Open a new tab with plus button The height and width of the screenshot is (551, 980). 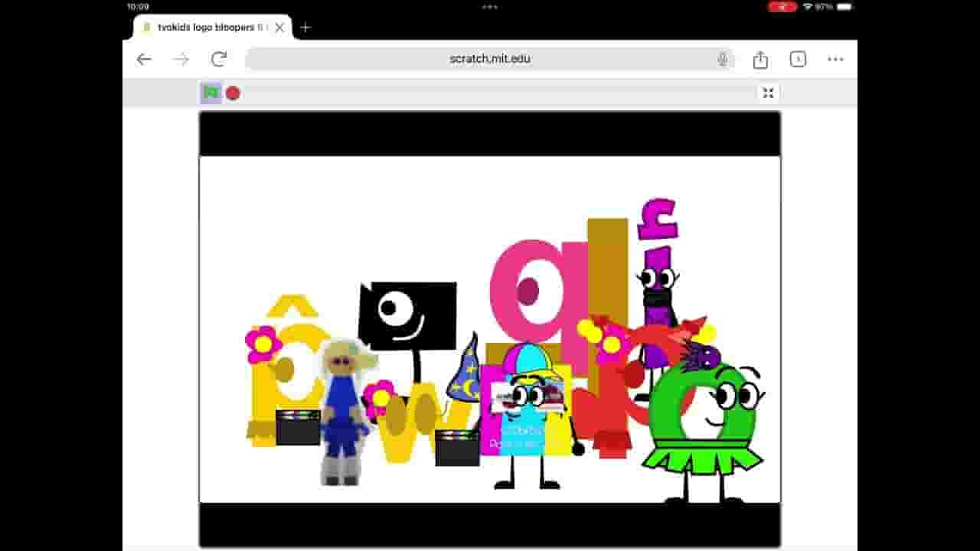coord(305,28)
